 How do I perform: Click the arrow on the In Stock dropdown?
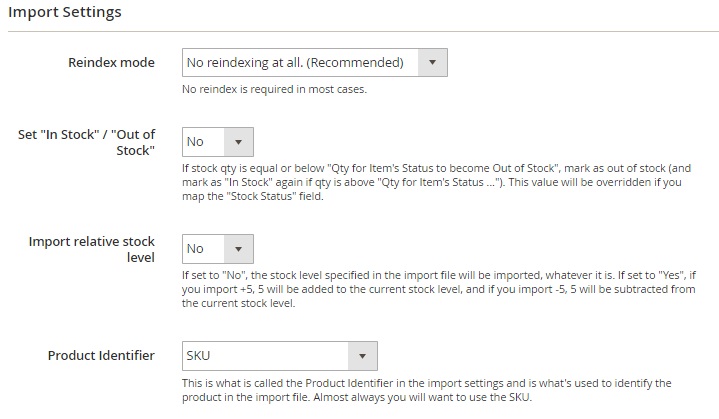tap(239, 142)
